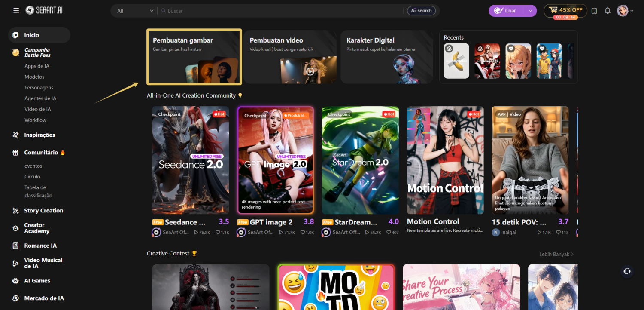Click the red shoes recent thumbnail
644x310 pixels.
[487, 61]
